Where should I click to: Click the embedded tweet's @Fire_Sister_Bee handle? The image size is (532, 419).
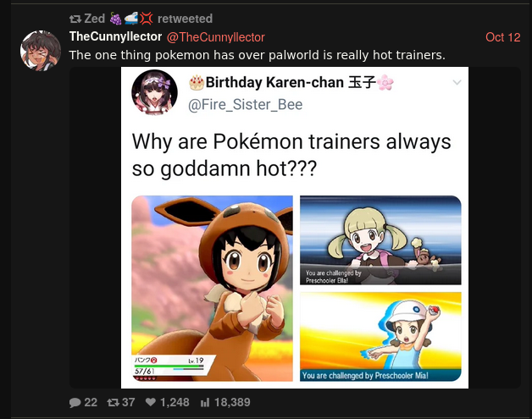pyautogui.click(x=246, y=104)
